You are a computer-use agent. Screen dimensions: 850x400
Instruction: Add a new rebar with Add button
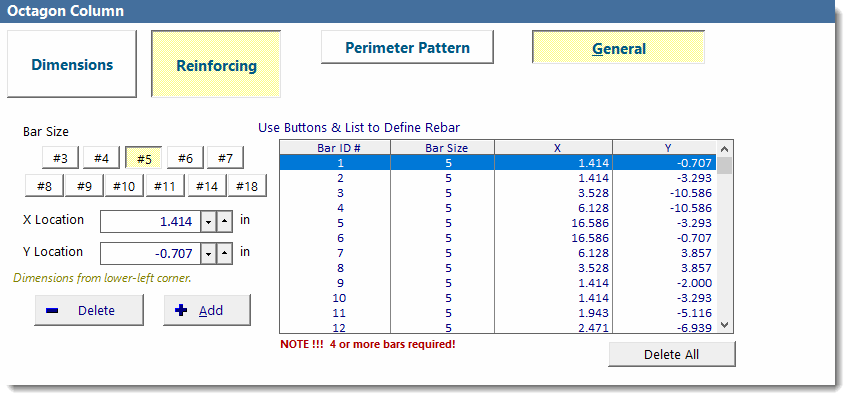point(207,310)
